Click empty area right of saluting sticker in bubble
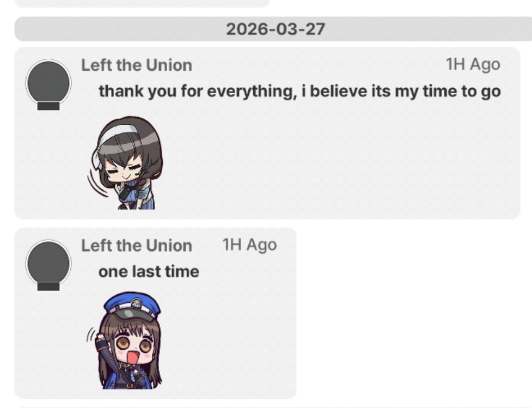 231,339
